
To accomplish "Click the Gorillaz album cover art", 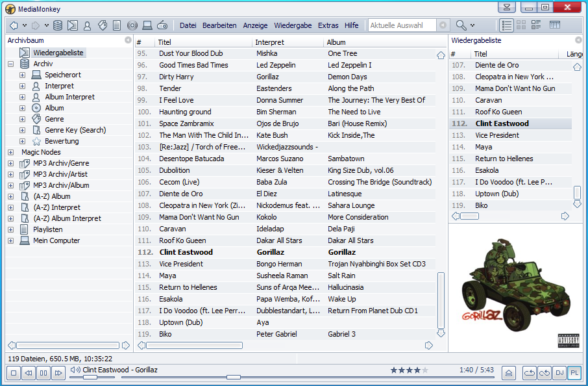I will (515, 288).
